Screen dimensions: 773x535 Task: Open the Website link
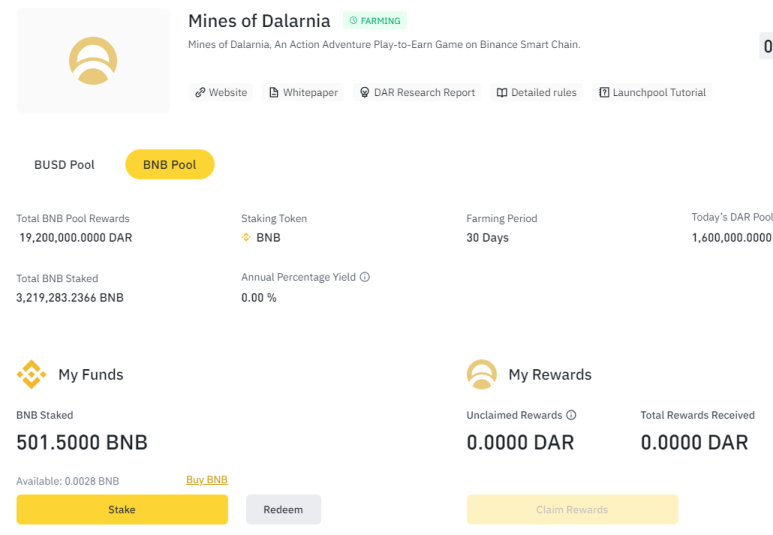[x=221, y=92]
